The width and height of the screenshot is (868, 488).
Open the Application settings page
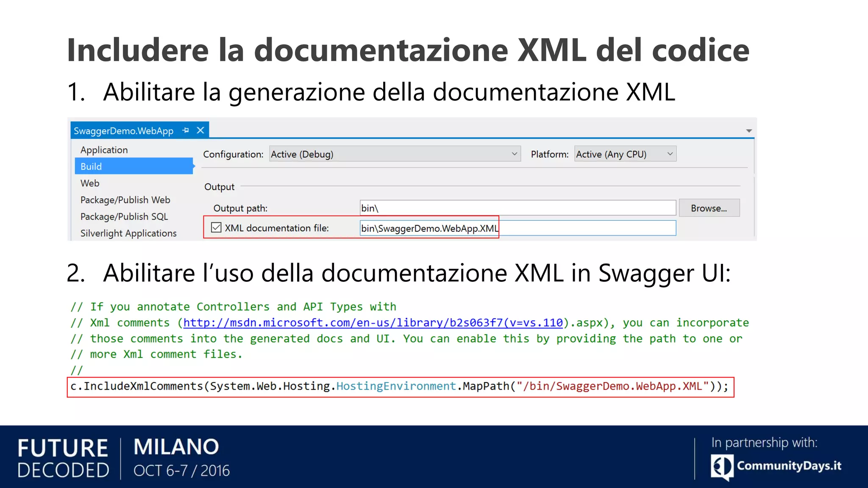104,150
